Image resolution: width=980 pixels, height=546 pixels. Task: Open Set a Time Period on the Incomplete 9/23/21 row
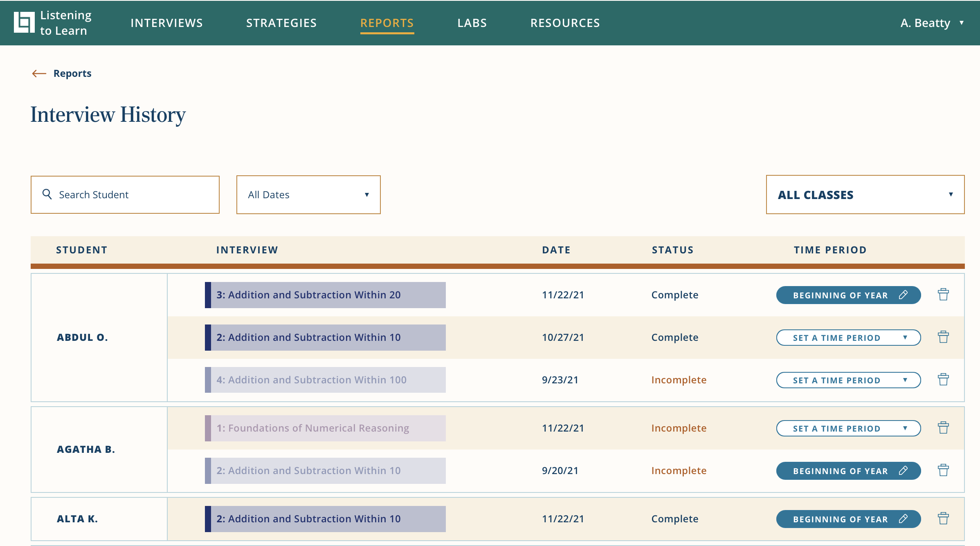[x=848, y=380]
